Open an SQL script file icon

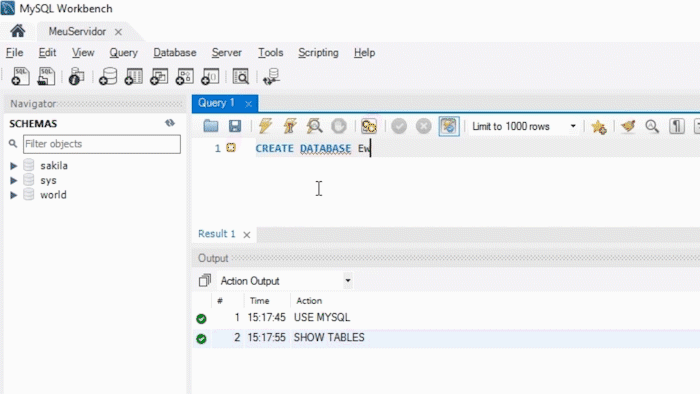[x=46, y=77]
